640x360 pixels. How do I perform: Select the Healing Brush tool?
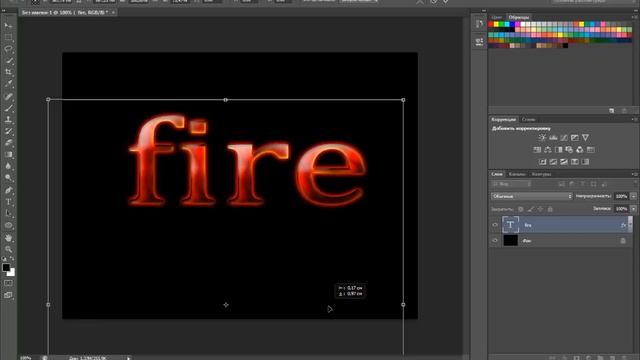(x=8, y=97)
